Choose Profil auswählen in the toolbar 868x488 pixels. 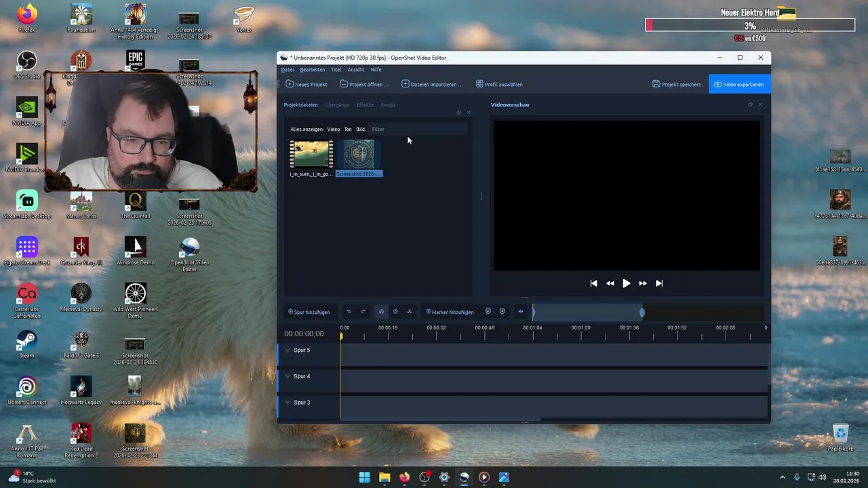pos(499,84)
